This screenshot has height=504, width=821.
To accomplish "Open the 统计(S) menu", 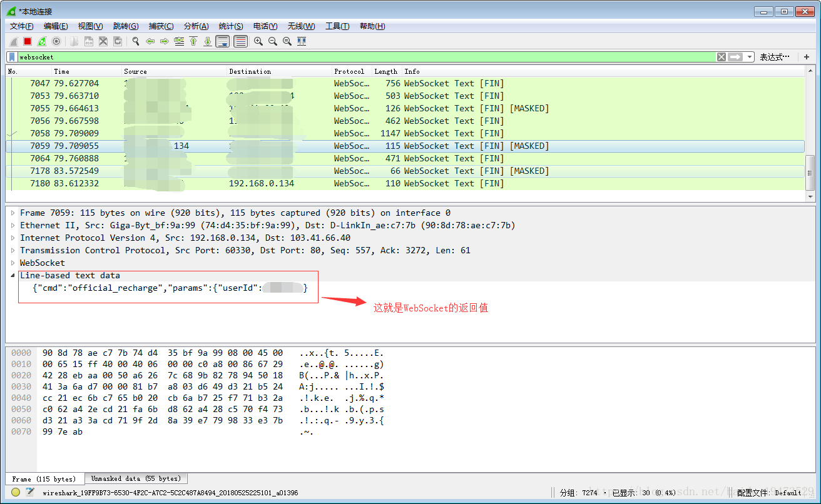I will point(231,26).
